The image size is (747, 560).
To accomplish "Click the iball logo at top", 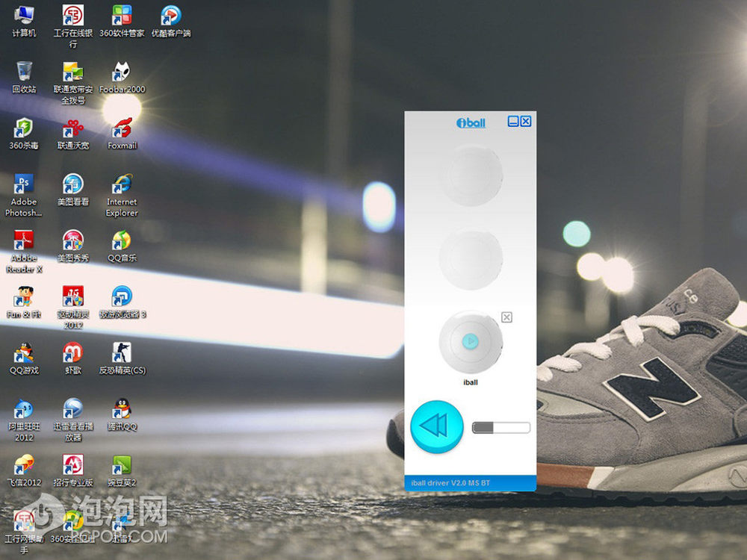I will pyautogui.click(x=471, y=123).
